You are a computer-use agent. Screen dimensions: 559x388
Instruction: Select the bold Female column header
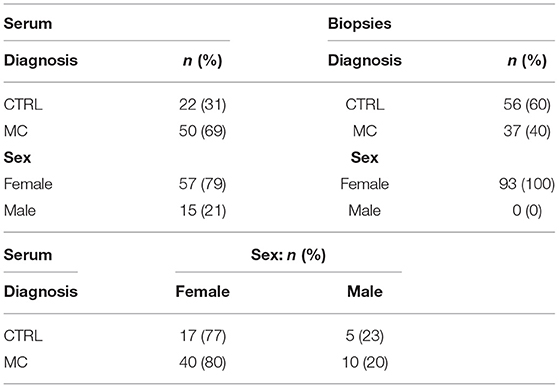click(x=202, y=292)
